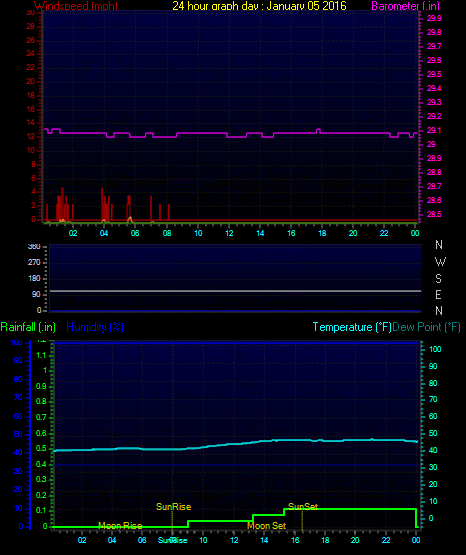Screen dimensions: 466x555
Task: Click the Humidity (%) legend label
Action: coord(95,327)
